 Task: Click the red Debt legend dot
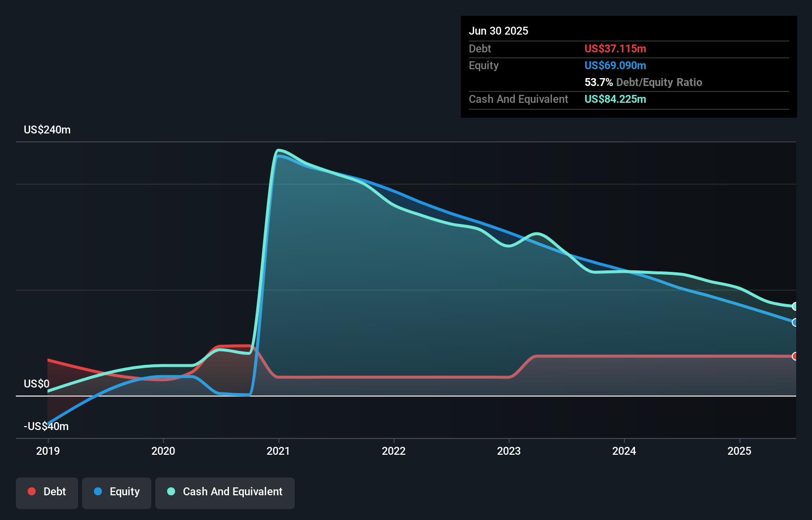(31, 491)
